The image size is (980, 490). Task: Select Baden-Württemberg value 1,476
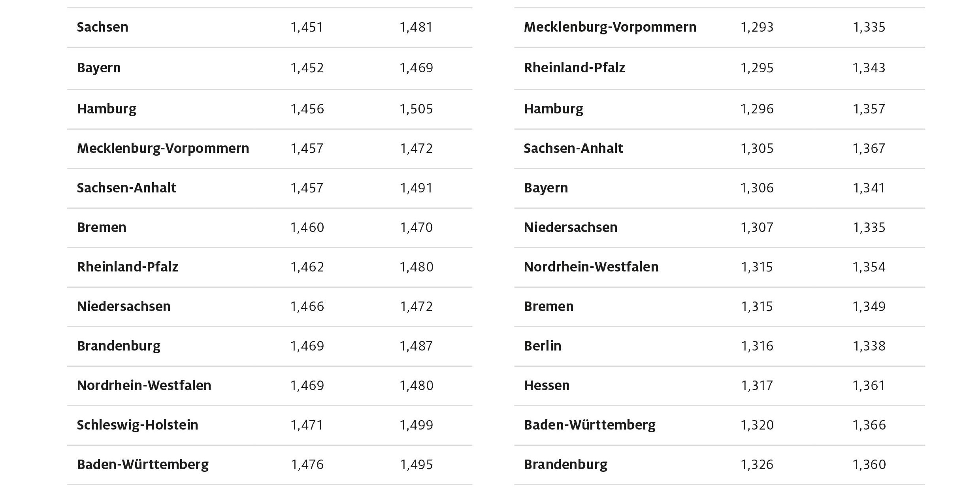coord(307,464)
